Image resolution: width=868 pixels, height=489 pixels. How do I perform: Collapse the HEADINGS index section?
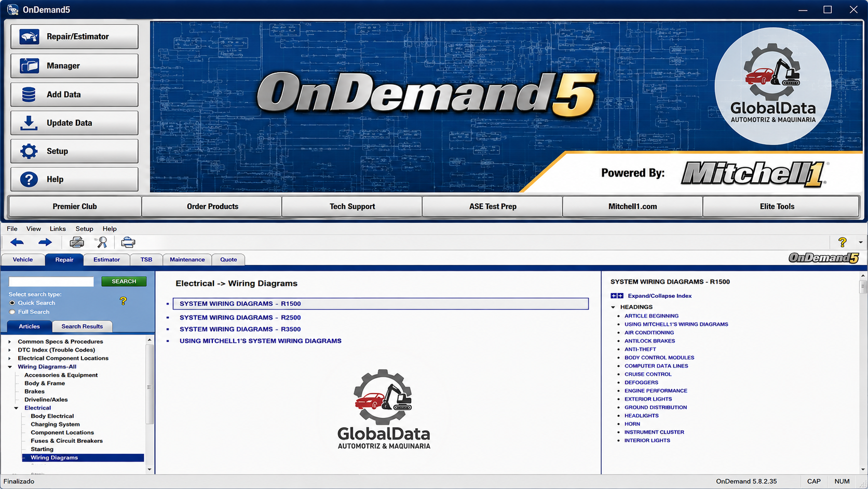coord(613,307)
